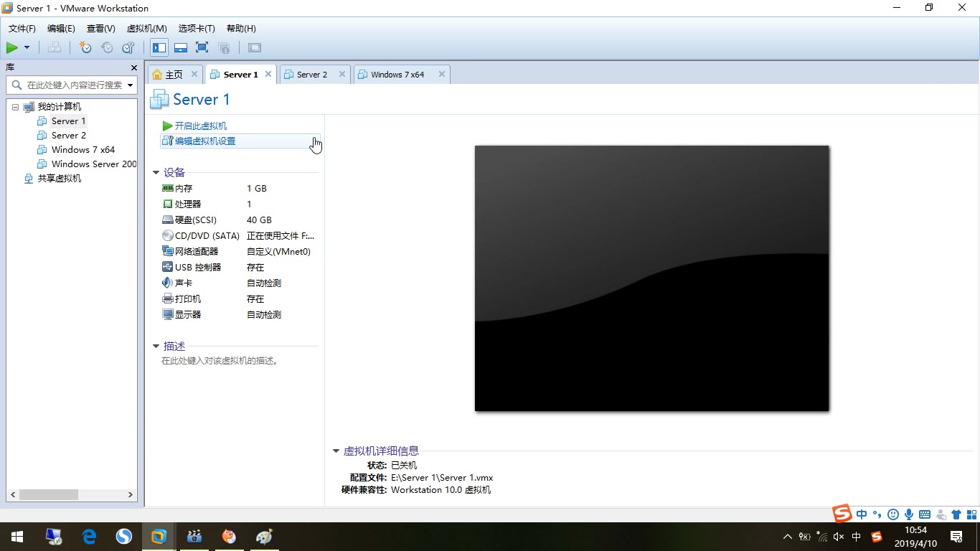This screenshot has width=980, height=551.
Task: Click the 硬盘(SCSI) hard disk row
Action: (x=240, y=220)
